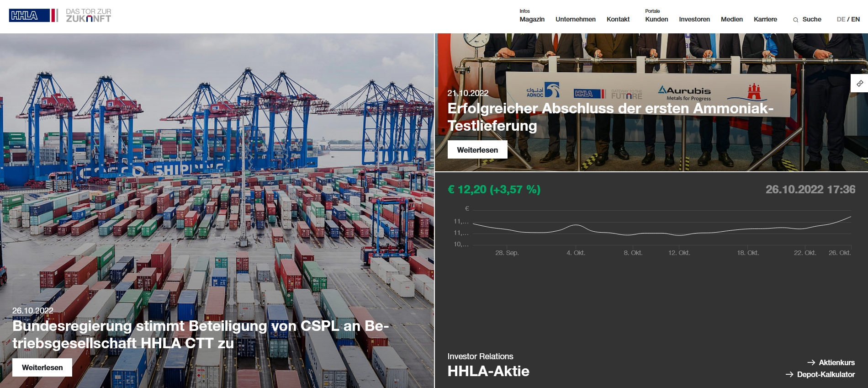Click the Investor Relations label
Screen dimensions: 868x388
tap(480, 356)
